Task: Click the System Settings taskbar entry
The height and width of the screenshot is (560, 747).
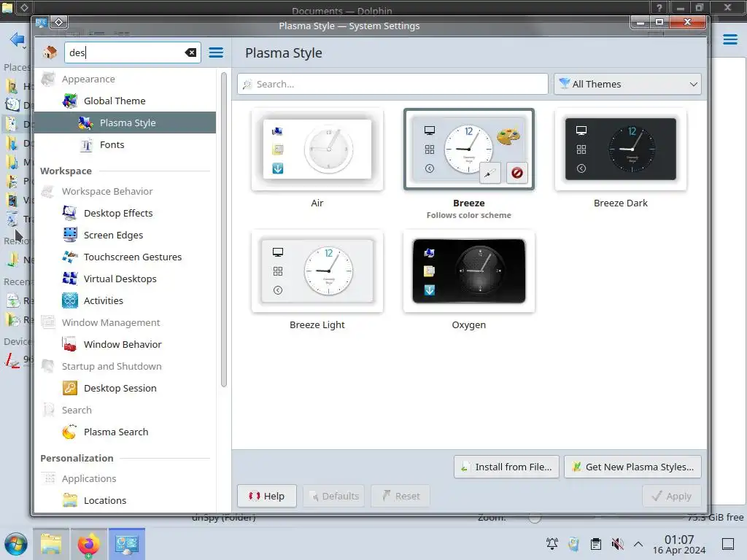Action: (127, 544)
